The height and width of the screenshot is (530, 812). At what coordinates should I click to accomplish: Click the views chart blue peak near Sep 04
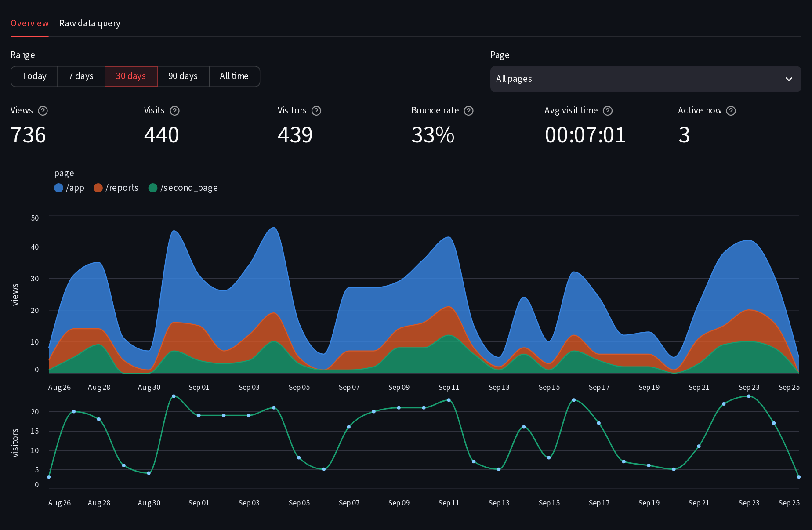pyautogui.click(x=274, y=228)
